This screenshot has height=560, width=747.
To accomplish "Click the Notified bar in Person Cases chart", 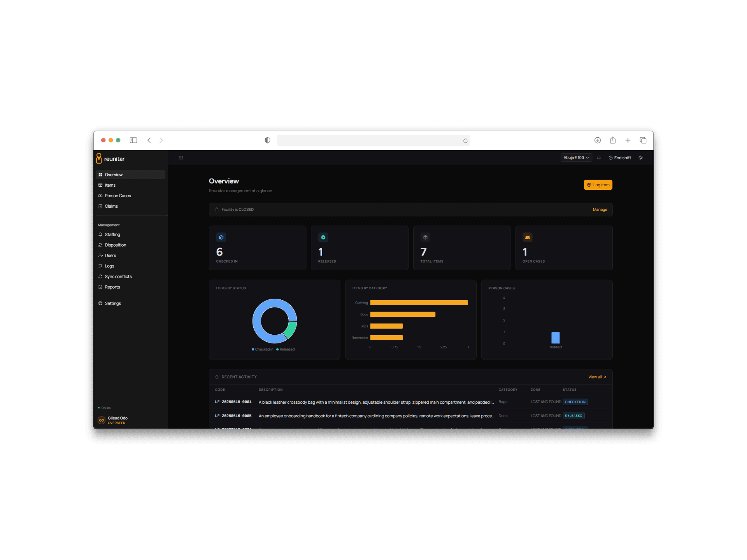I will click(x=556, y=338).
